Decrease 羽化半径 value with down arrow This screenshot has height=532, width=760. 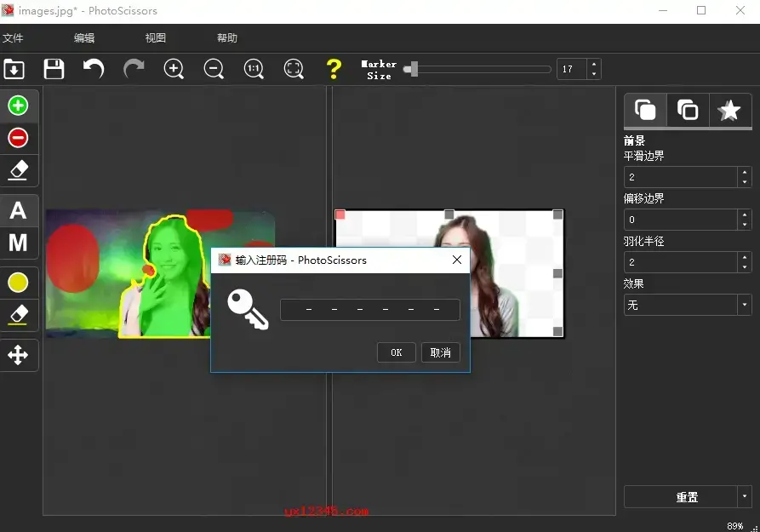[745, 267]
